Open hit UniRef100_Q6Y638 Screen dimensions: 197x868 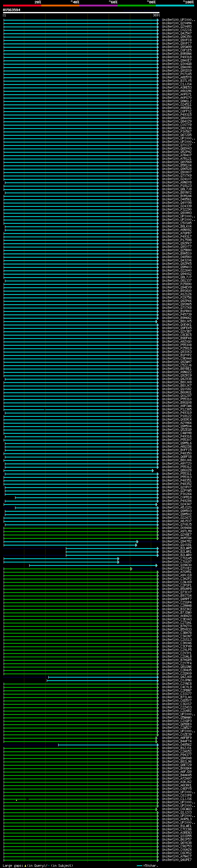point(177,842)
